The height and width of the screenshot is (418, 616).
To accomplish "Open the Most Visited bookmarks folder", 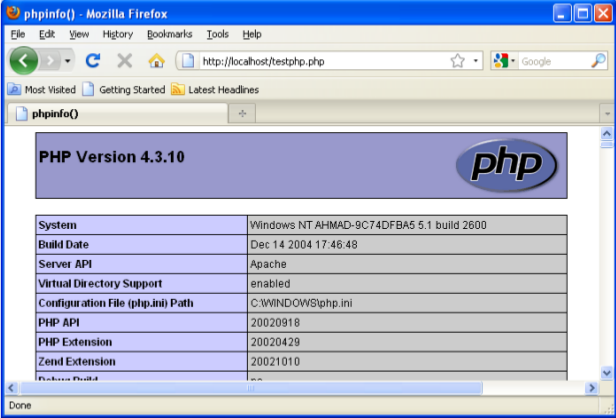I will pyautogui.click(x=41, y=89).
